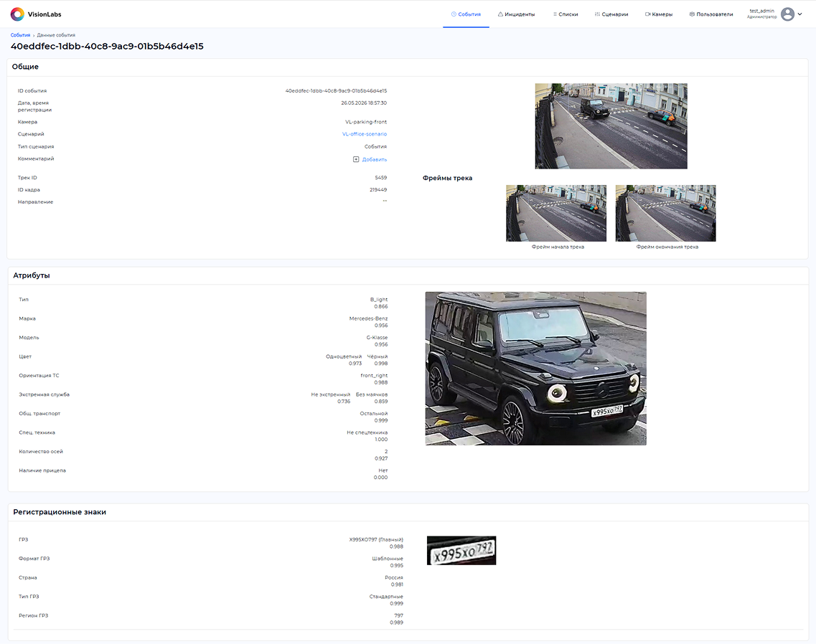The height and width of the screenshot is (644, 816).
Task: Click the Без маячков value
Action: tap(372, 394)
